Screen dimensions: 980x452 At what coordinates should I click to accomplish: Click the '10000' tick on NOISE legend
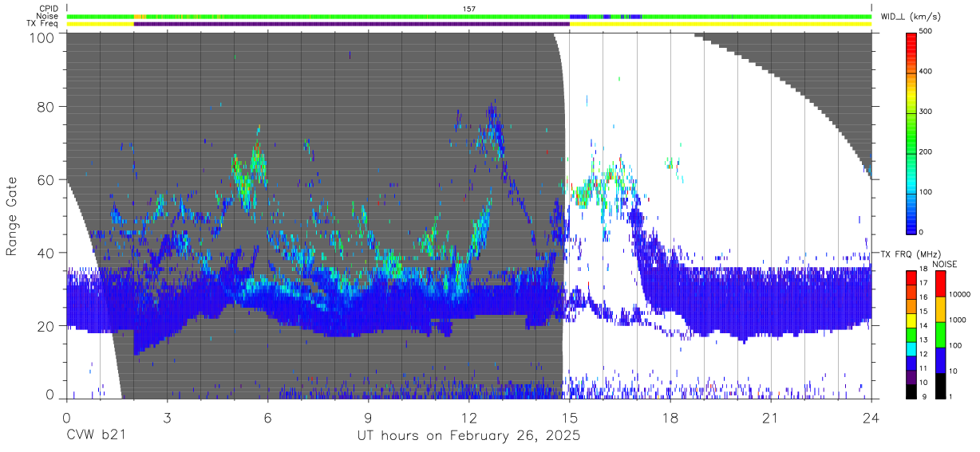[x=959, y=295]
